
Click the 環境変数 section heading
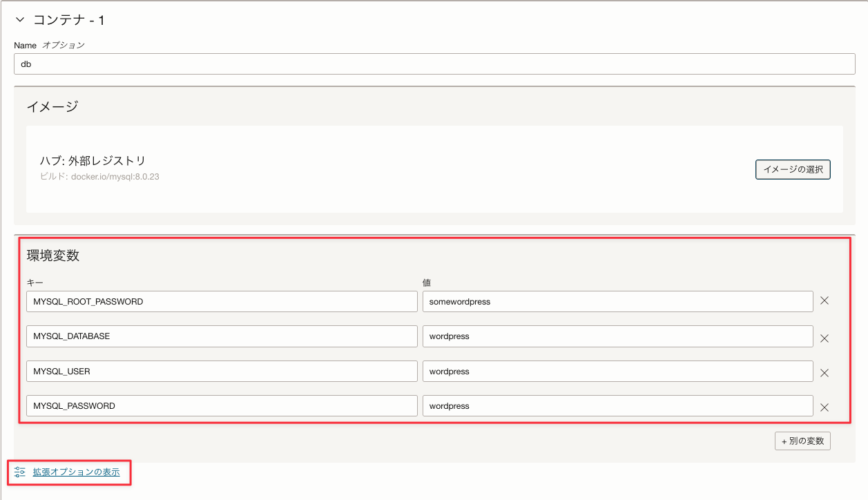pyautogui.click(x=53, y=256)
